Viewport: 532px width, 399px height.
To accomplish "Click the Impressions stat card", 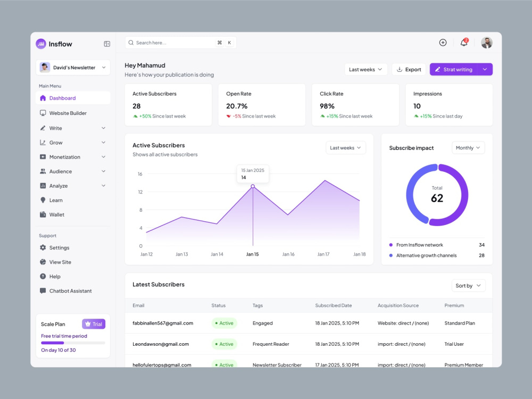I will 449,105.
